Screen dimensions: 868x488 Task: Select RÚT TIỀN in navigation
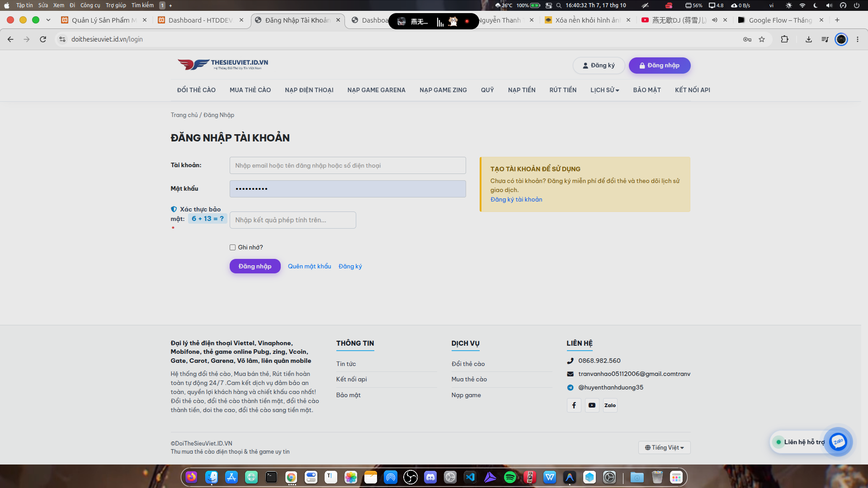(x=563, y=90)
